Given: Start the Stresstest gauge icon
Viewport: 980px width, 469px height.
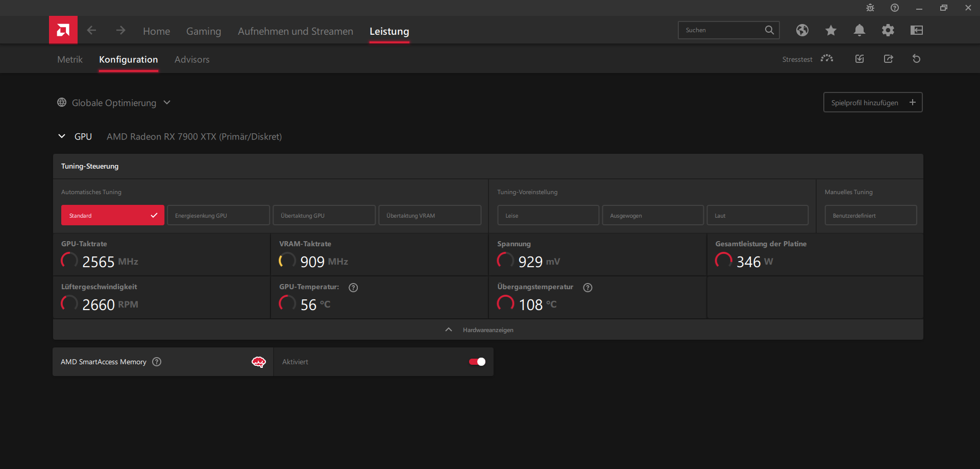Looking at the screenshot, I should (827, 59).
